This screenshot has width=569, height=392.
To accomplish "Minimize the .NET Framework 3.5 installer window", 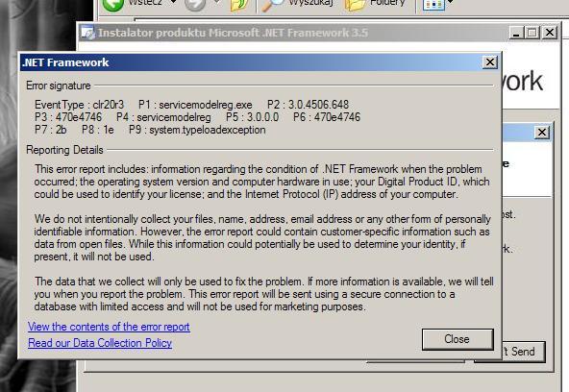I will (516, 33).
